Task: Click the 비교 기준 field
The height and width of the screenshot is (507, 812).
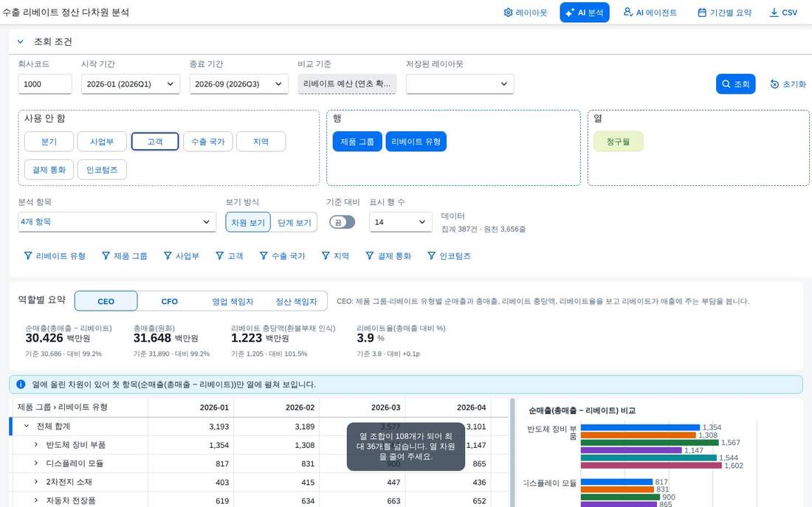Action: click(347, 84)
